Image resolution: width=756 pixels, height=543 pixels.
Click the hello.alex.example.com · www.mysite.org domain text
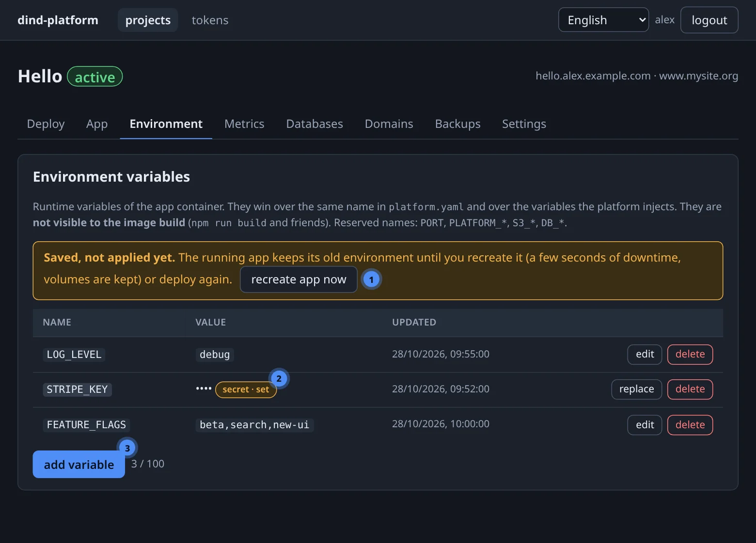click(637, 76)
